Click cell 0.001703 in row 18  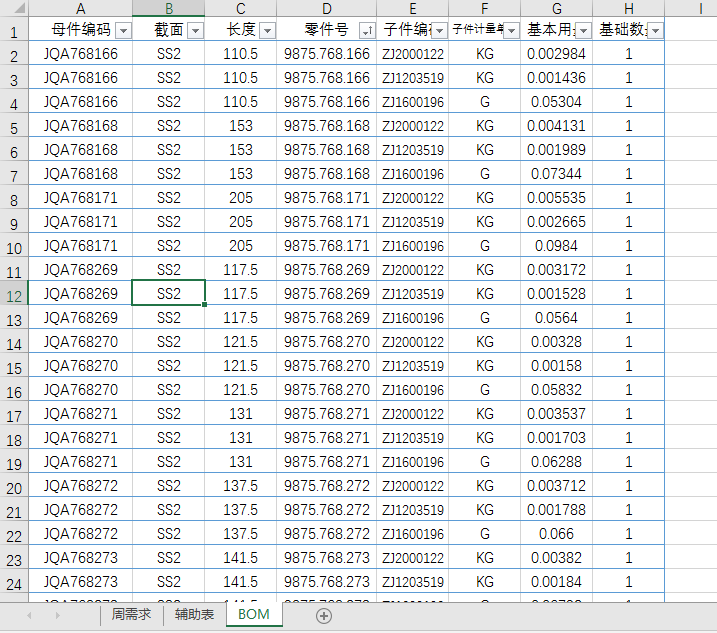[556, 438]
